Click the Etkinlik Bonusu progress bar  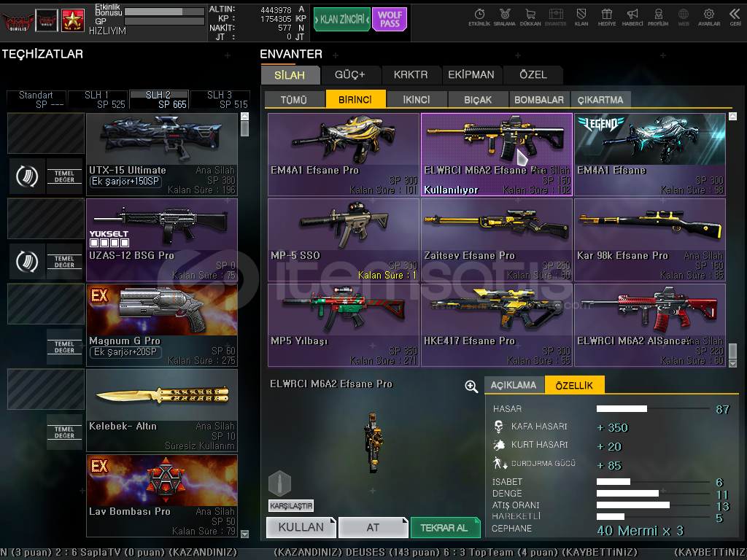click(x=164, y=11)
